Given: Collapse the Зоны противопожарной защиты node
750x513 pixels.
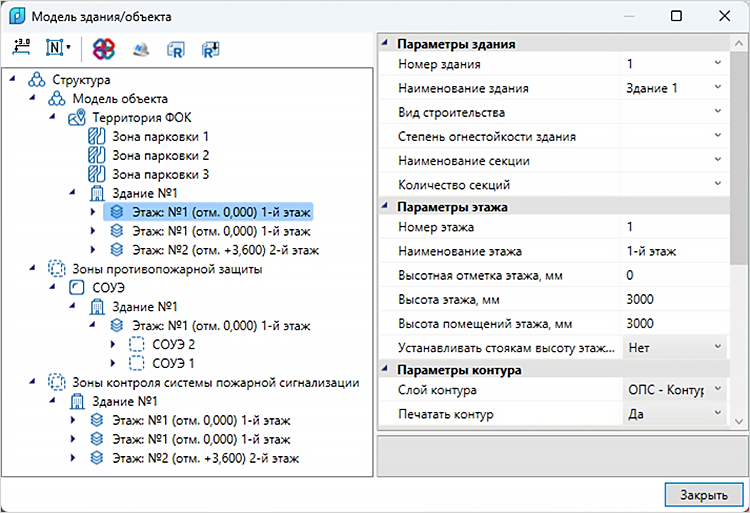Looking at the screenshot, I should 33,269.
